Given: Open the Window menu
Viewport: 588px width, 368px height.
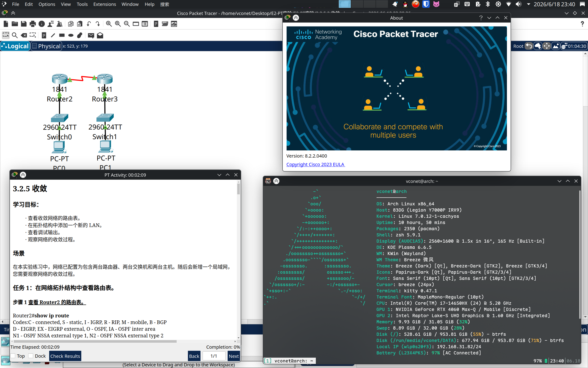Looking at the screenshot, I should 130,4.
